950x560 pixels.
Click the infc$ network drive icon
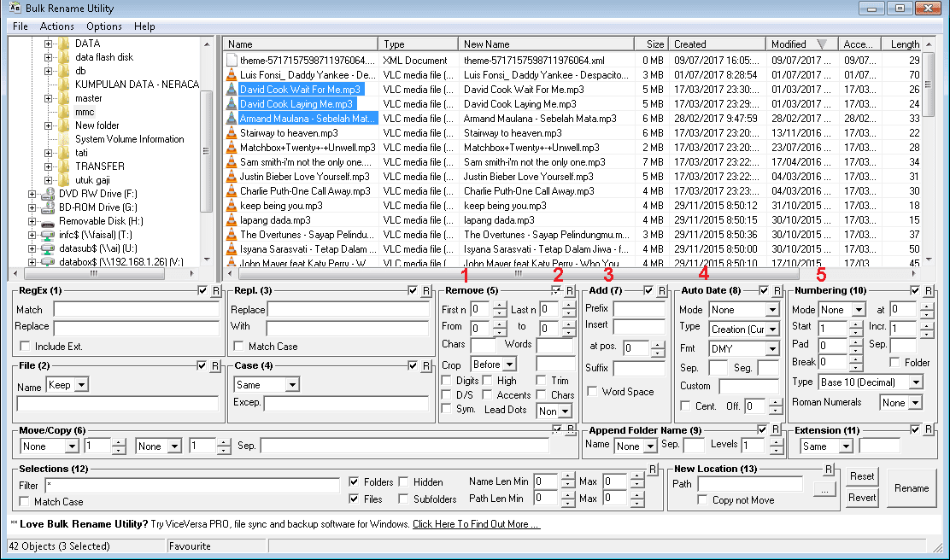point(48,235)
